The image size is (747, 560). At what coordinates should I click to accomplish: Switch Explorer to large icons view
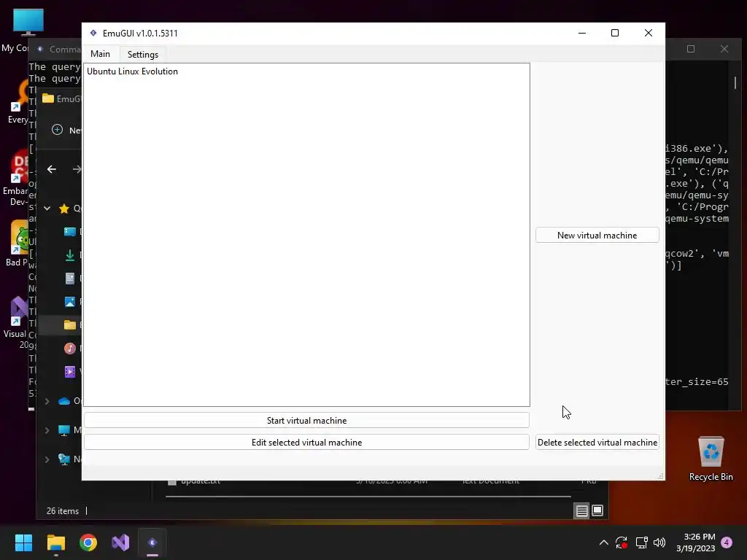tap(597, 511)
